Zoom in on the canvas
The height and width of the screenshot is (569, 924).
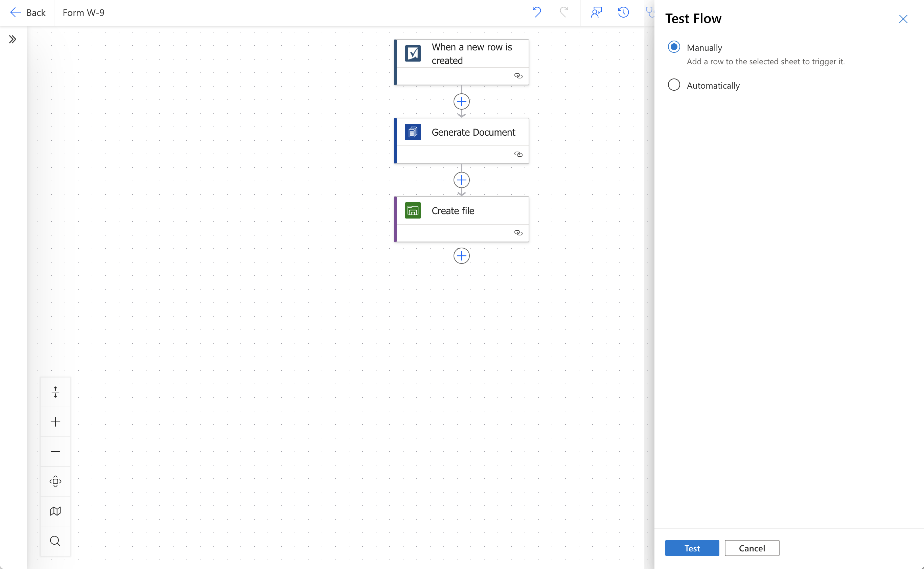[55, 422]
